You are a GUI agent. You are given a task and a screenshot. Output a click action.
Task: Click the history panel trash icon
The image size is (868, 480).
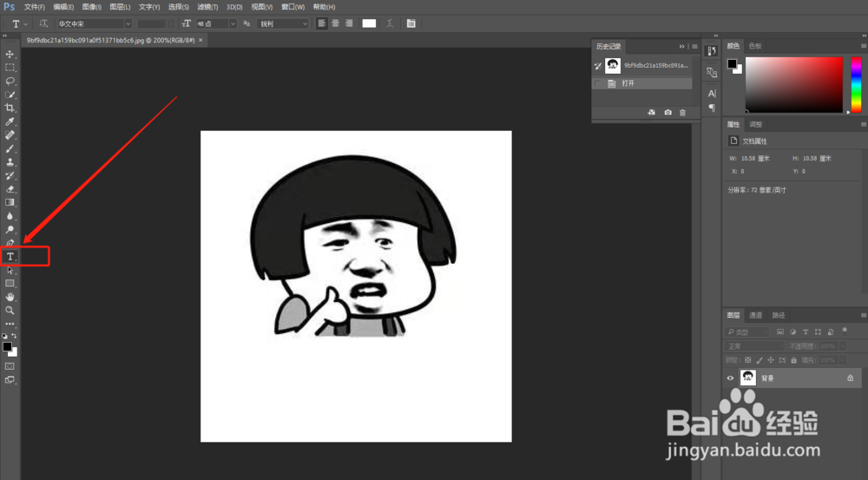(682, 112)
